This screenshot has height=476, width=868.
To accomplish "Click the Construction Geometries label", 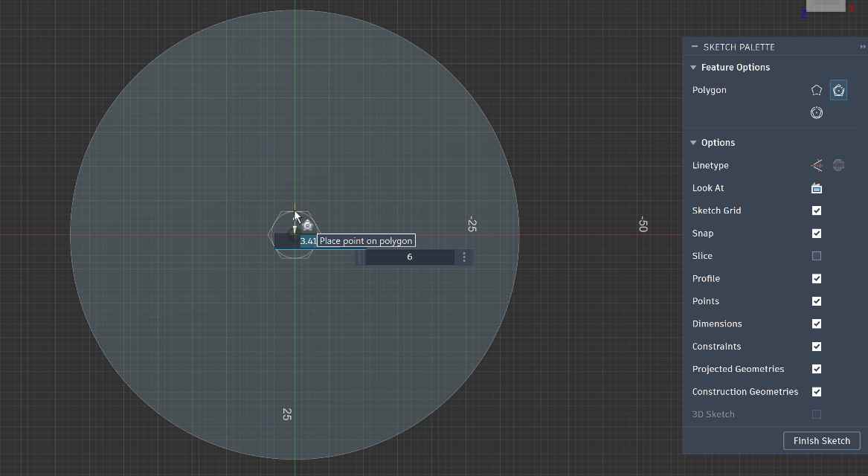I will click(745, 392).
